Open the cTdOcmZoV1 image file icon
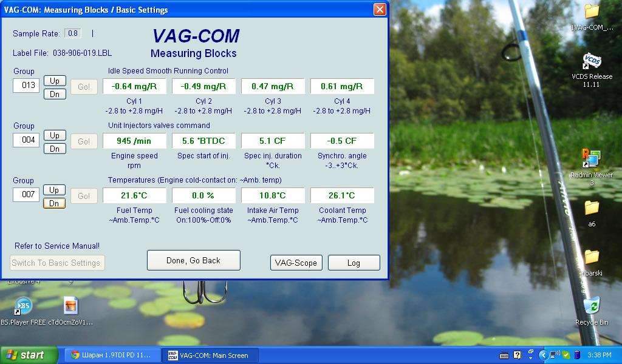This screenshot has height=364, width=622. tap(70, 306)
